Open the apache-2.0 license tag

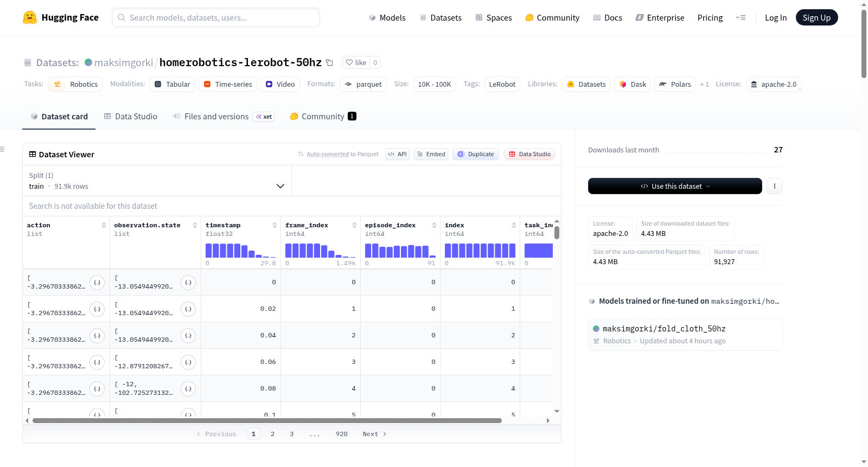(774, 84)
